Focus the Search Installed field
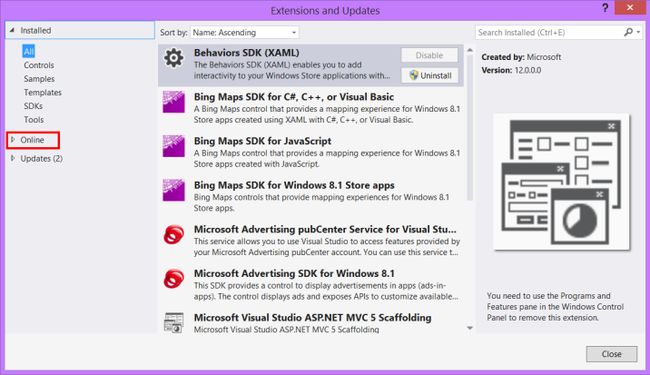Screen dimensions: 650x375 tap(549, 32)
